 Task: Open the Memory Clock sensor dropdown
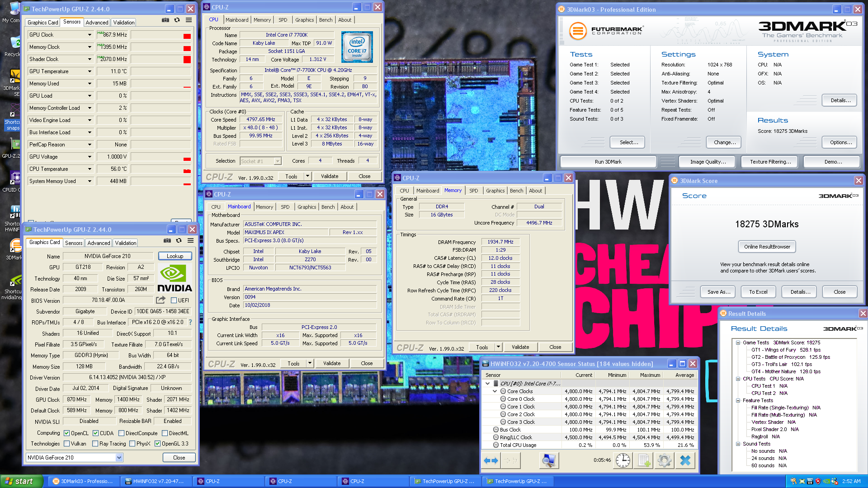(x=90, y=47)
